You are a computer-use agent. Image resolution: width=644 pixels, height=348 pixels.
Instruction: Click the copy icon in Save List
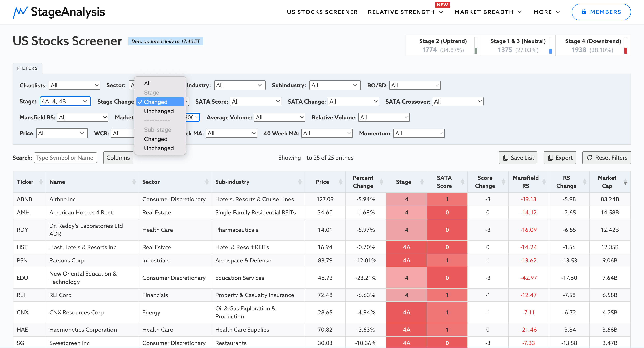pyautogui.click(x=506, y=158)
